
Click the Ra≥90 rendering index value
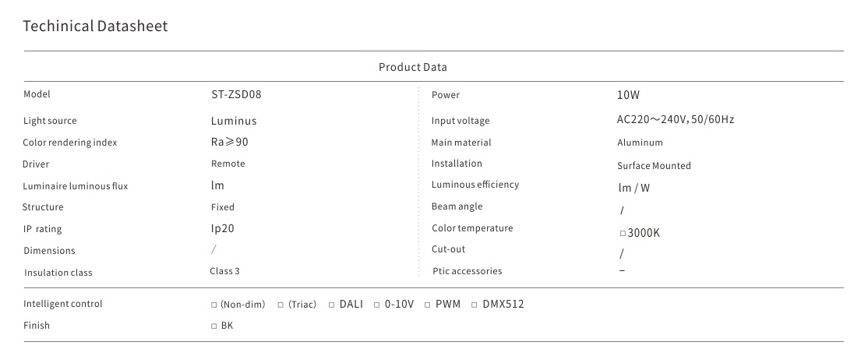pos(230,142)
